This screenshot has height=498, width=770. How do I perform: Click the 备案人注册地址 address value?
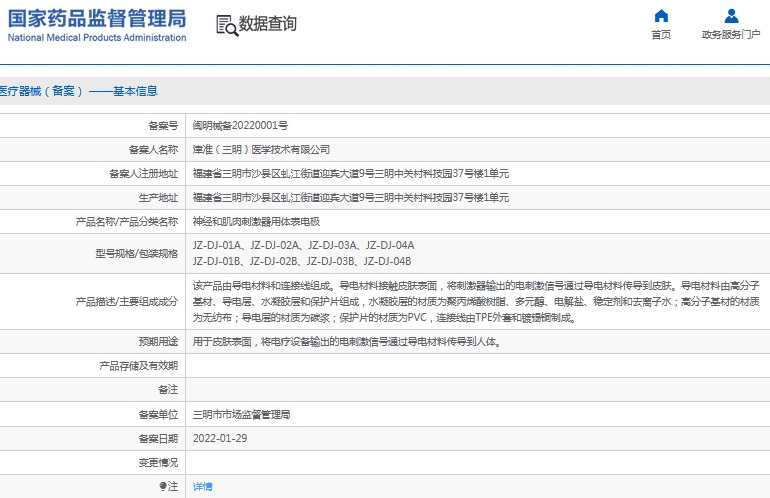pos(351,174)
